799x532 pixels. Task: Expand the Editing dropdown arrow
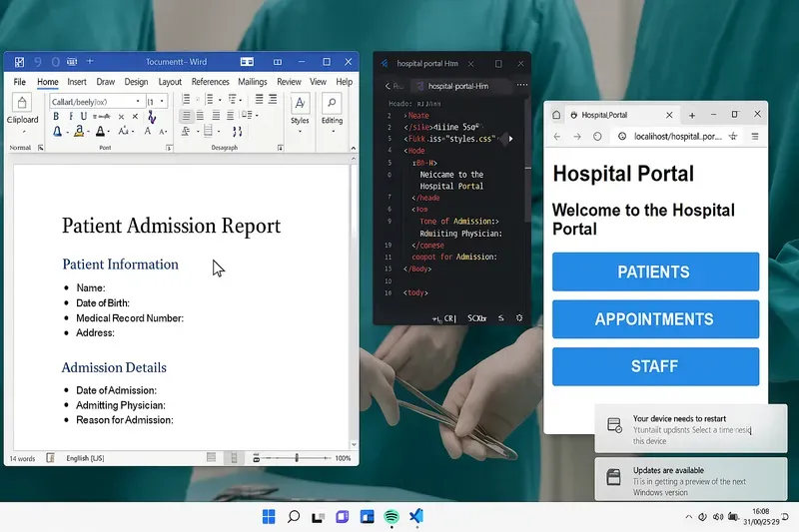click(x=334, y=132)
